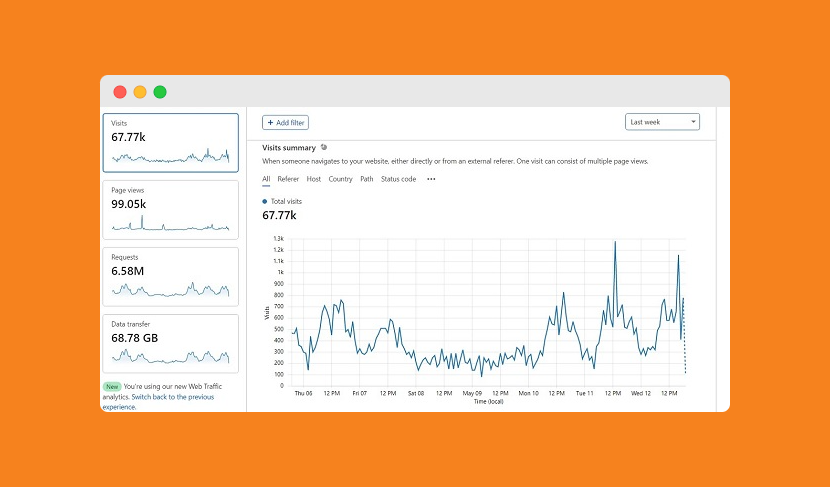Select the Data transfer metric card

[170, 344]
